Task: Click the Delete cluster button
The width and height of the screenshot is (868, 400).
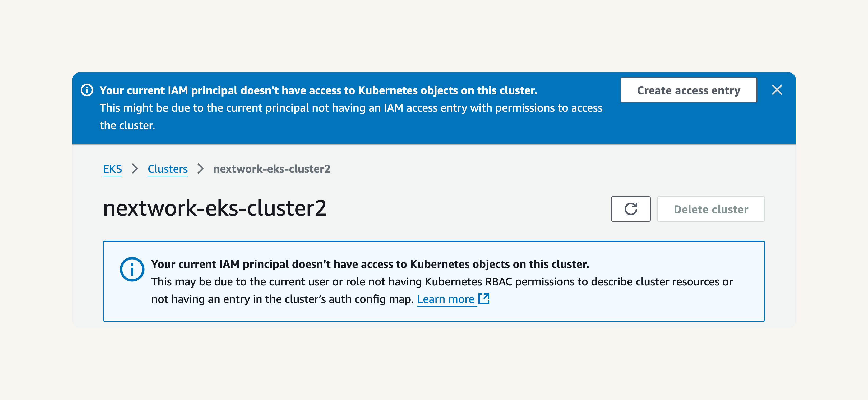Action: tap(711, 209)
